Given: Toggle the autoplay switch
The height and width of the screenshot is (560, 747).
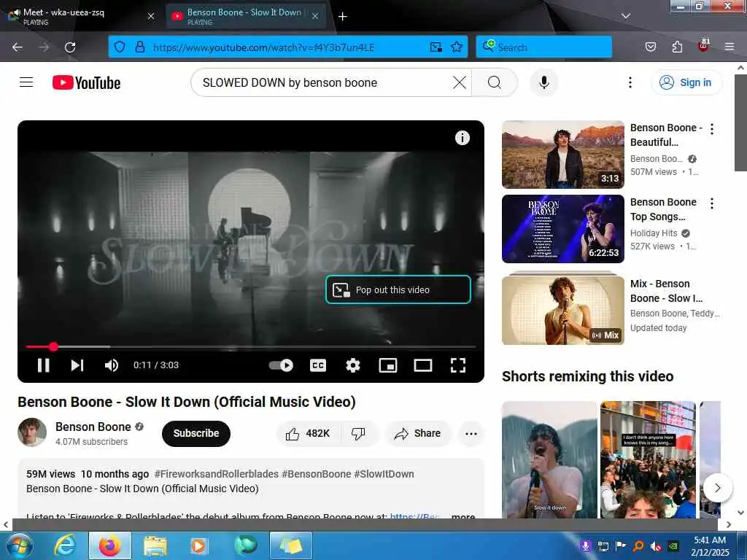Looking at the screenshot, I should (281, 365).
